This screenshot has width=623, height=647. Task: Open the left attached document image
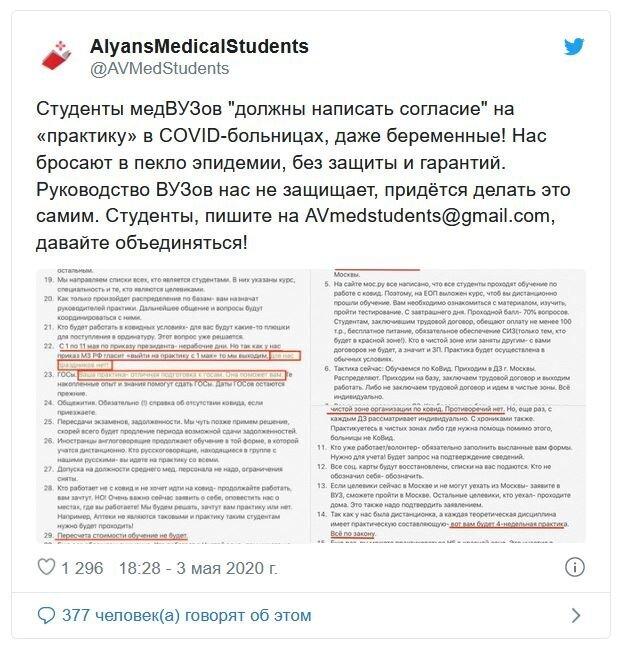coord(173,406)
